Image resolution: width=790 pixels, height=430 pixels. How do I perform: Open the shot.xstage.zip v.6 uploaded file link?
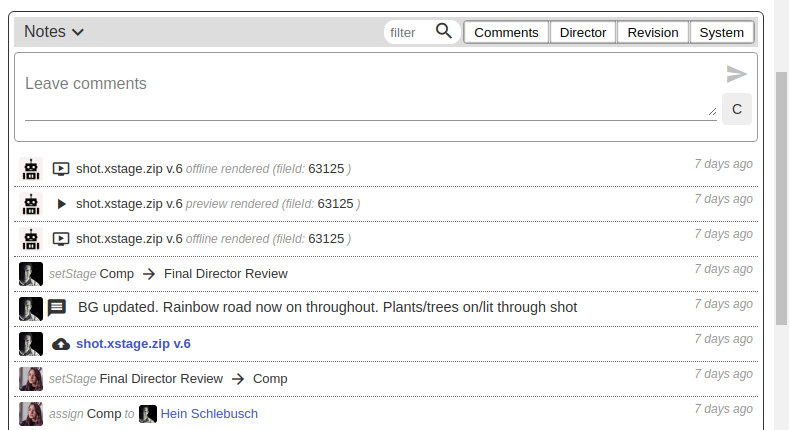click(133, 344)
